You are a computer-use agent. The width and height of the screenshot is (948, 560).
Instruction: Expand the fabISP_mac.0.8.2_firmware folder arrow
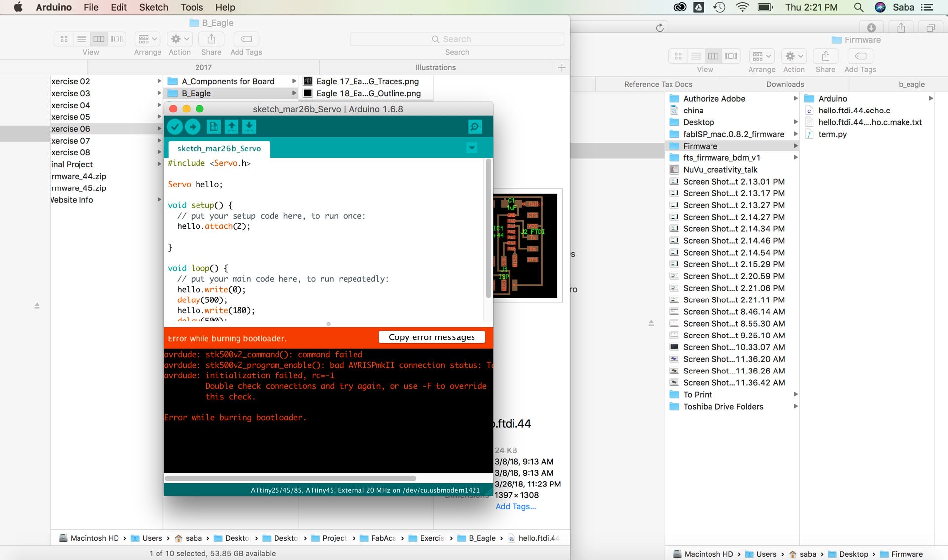coord(795,134)
